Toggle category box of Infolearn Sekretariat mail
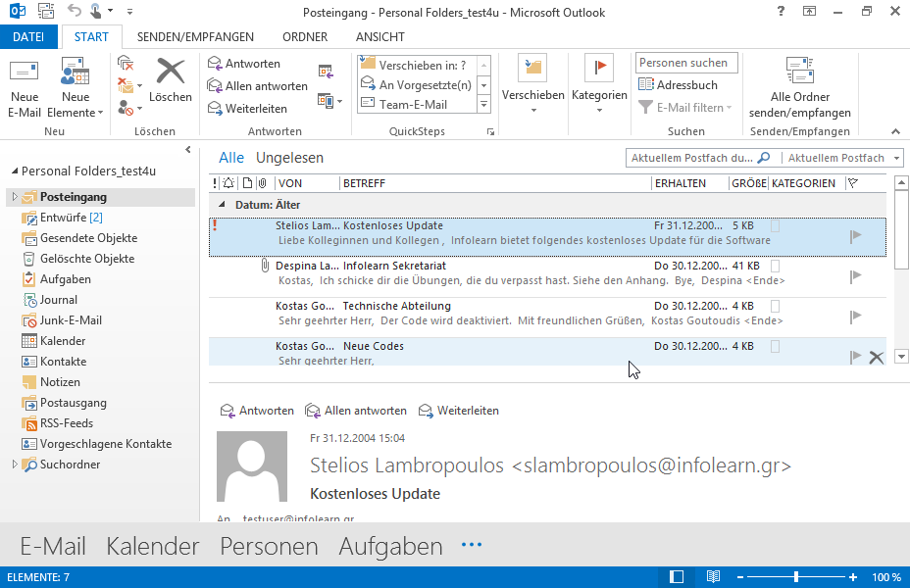 (775, 267)
